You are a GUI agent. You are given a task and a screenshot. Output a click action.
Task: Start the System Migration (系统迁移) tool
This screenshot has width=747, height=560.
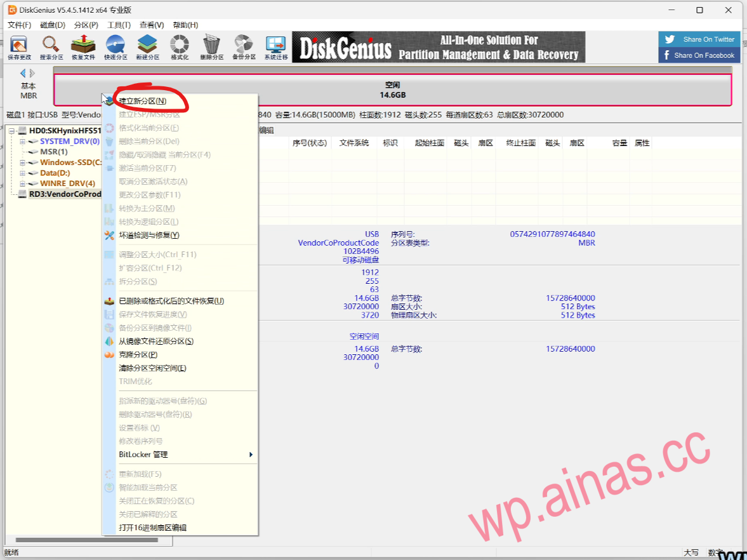tap(276, 48)
